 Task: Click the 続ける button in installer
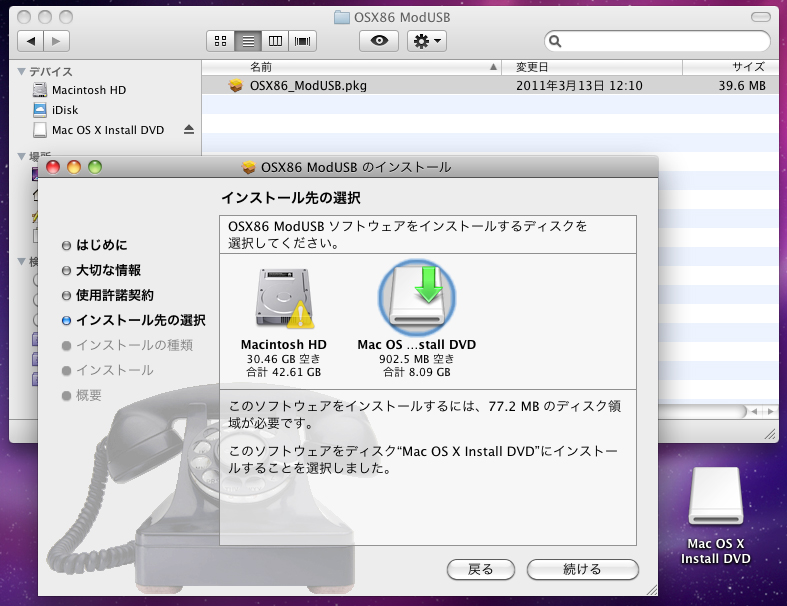tap(583, 569)
